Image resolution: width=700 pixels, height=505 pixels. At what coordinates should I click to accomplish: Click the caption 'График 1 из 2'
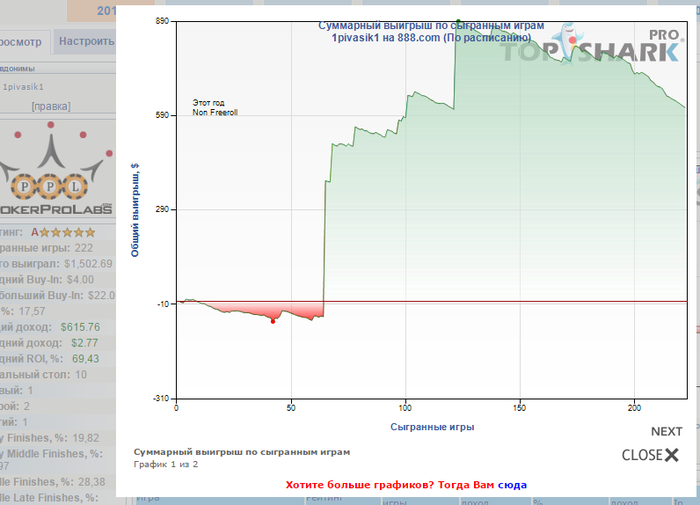[x=166, y=464]
